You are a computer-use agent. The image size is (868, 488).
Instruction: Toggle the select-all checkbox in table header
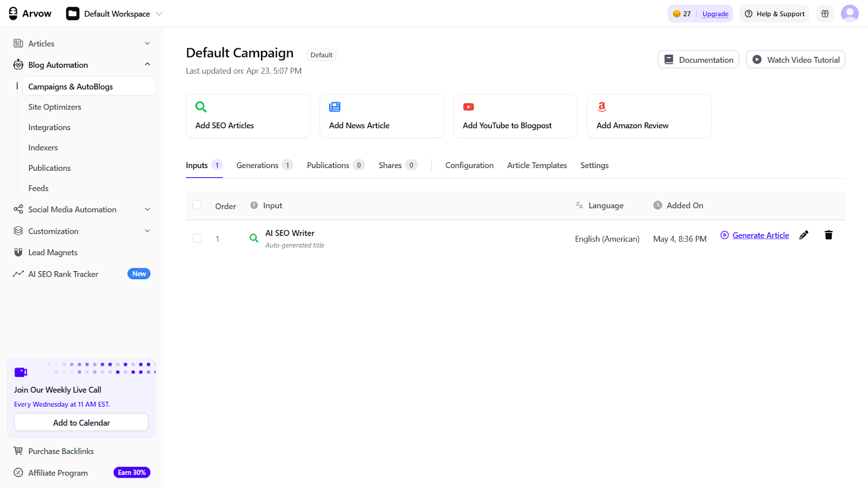197,205
